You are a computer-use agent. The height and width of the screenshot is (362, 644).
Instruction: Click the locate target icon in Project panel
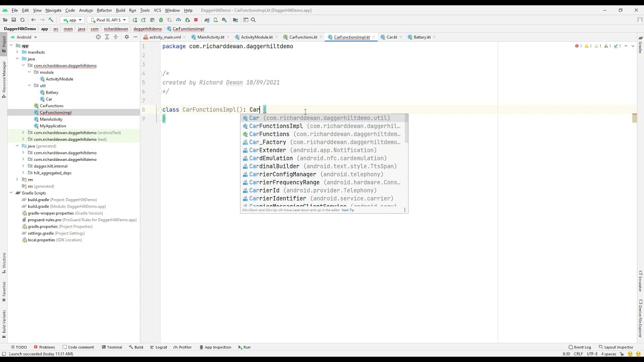click(x=98, y=37)
